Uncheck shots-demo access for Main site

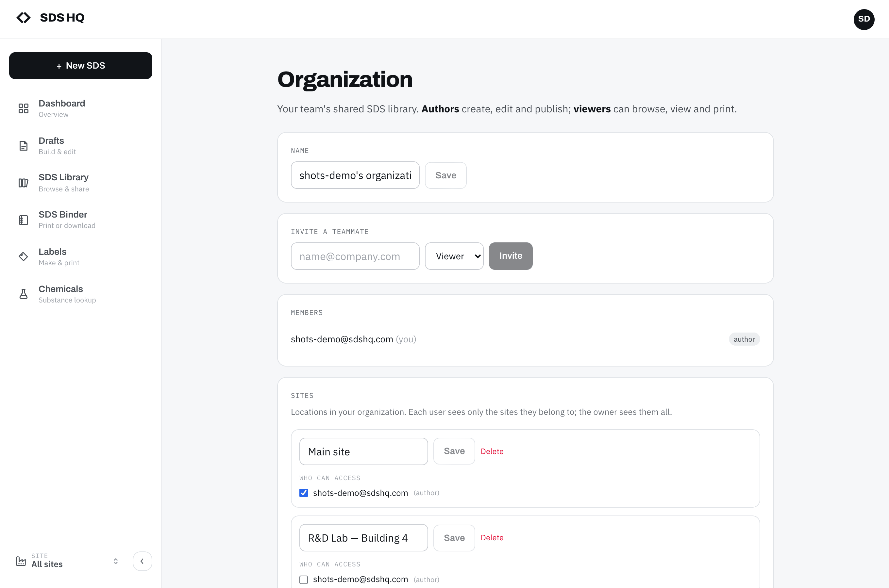303,493
